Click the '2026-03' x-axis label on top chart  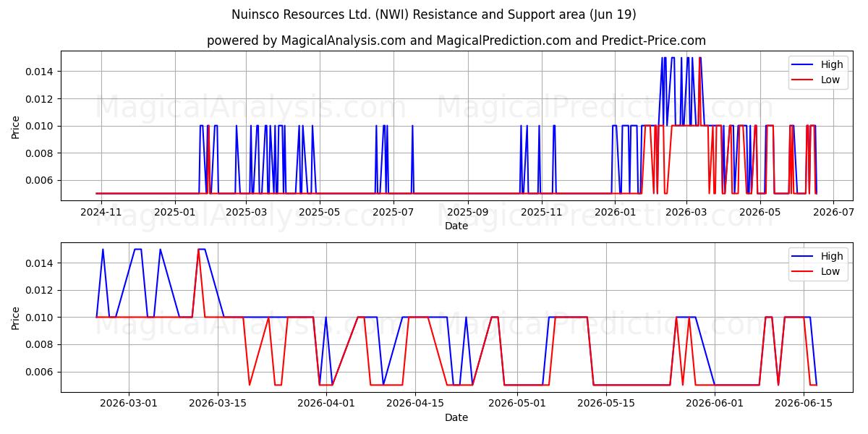click(x=686, y=212)
